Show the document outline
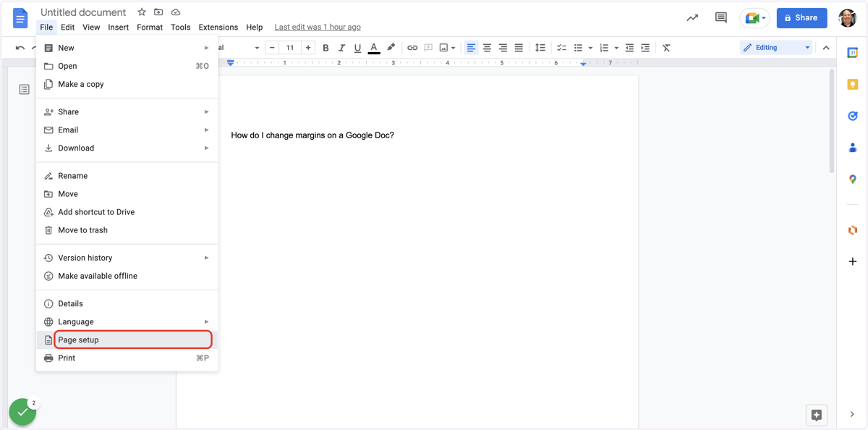The width and height of the screenshot is (868, 430). click(x=24, y=90)
